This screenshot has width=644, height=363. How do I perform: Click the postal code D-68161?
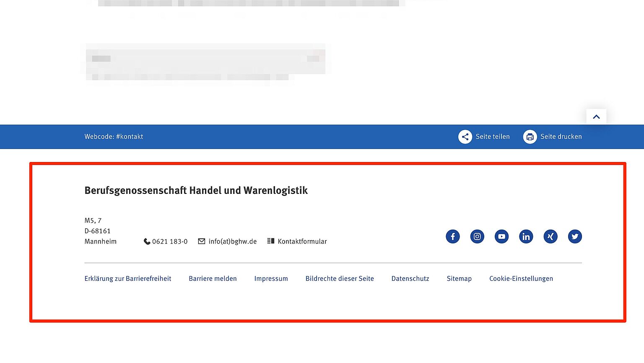(97, 231)
